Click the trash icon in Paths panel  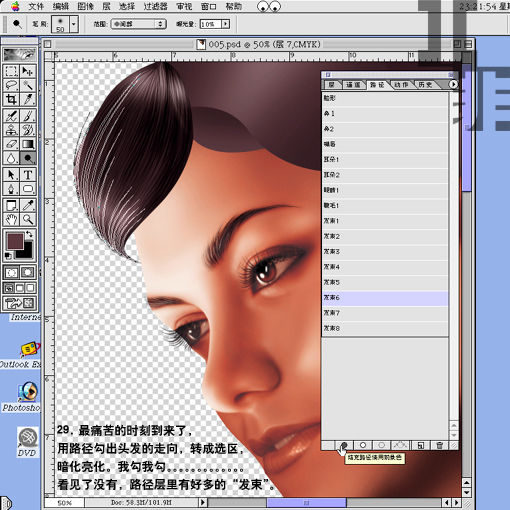coord(439,445)
